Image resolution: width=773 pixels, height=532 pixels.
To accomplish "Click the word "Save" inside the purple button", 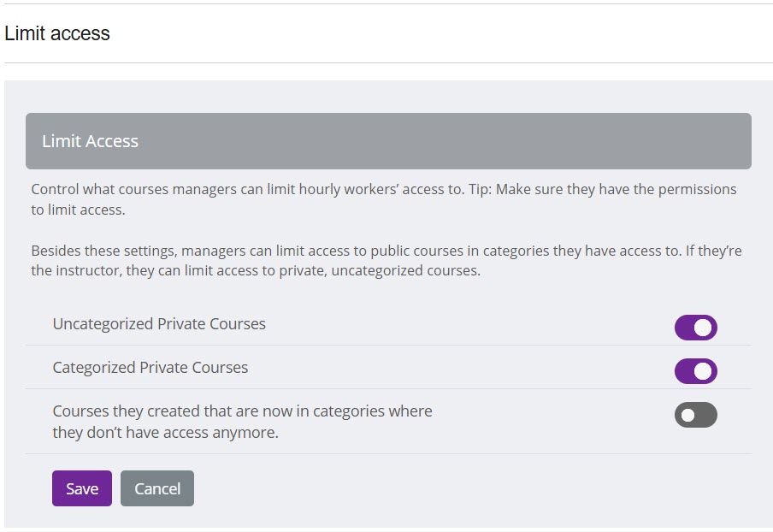I will click(82, 488).
